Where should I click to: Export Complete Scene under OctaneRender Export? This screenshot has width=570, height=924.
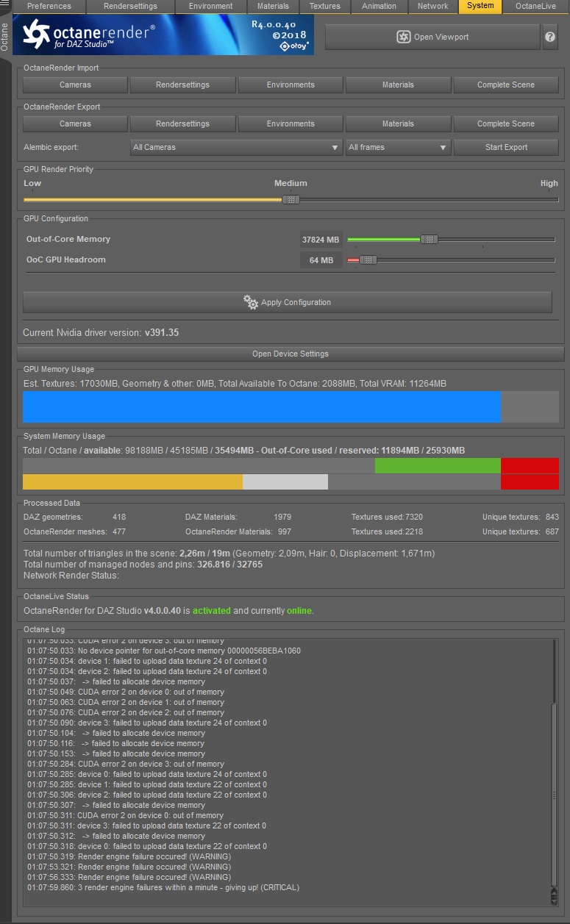(x=506, y=123)
